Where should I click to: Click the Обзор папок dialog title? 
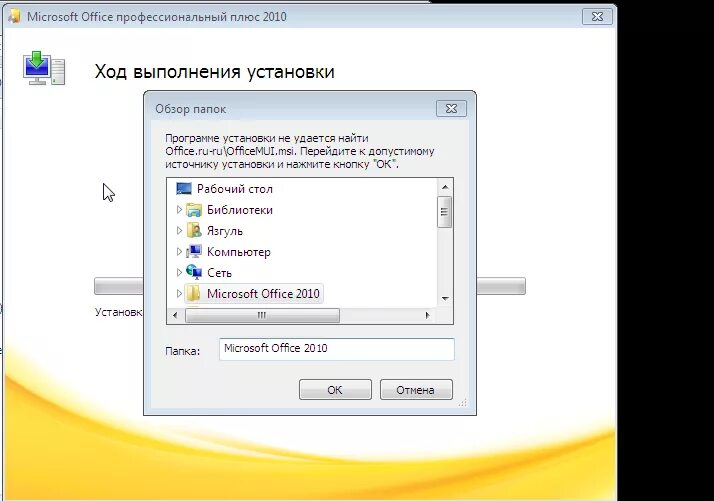190,109
